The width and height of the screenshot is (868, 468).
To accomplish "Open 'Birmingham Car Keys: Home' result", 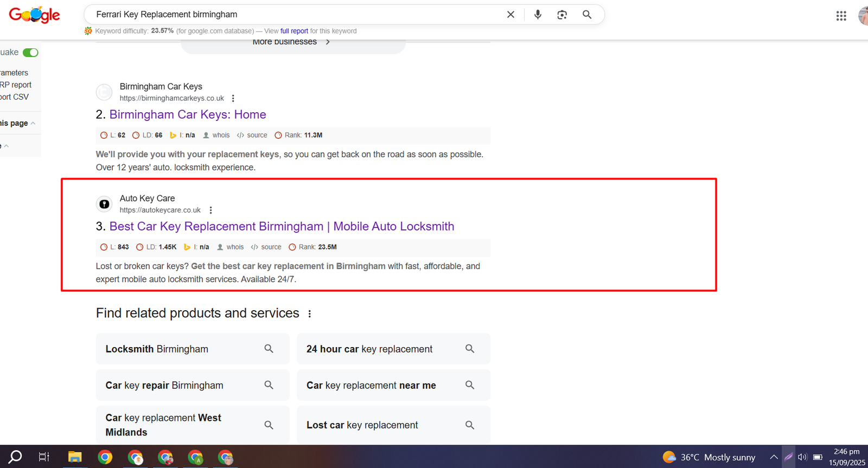I will (188, 114).
